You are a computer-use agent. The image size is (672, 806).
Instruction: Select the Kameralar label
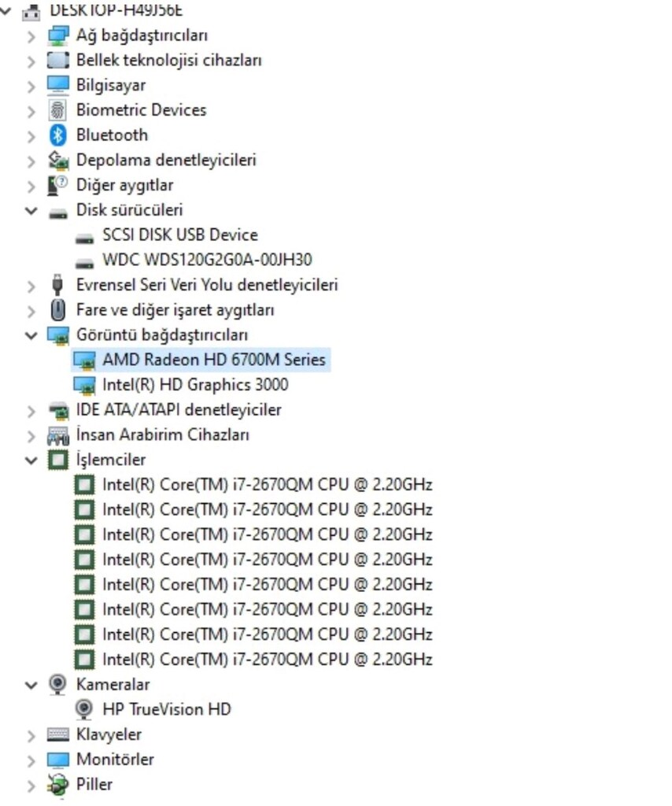113,685
